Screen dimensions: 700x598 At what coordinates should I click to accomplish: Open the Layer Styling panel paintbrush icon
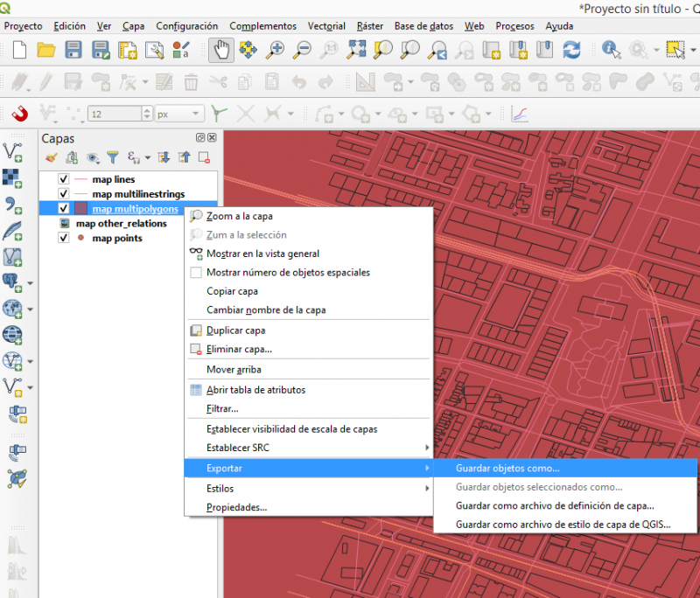coord(52,158)
